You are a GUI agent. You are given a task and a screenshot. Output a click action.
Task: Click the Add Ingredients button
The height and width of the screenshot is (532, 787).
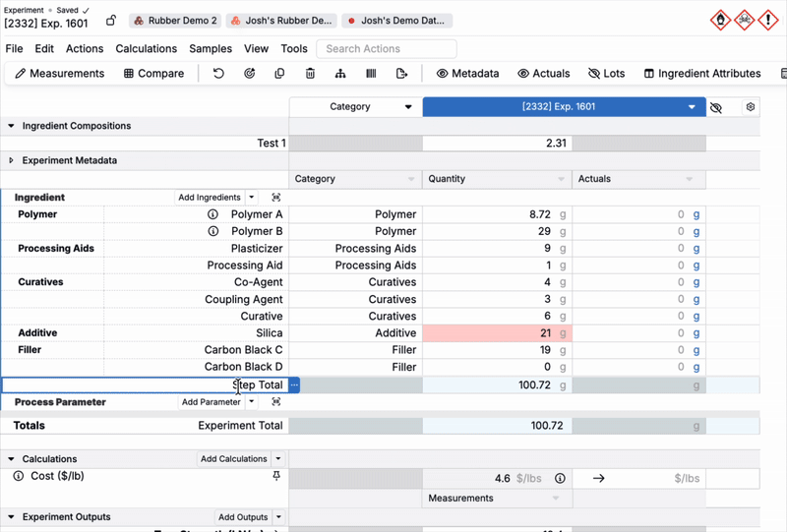click(x=210, y=198)
